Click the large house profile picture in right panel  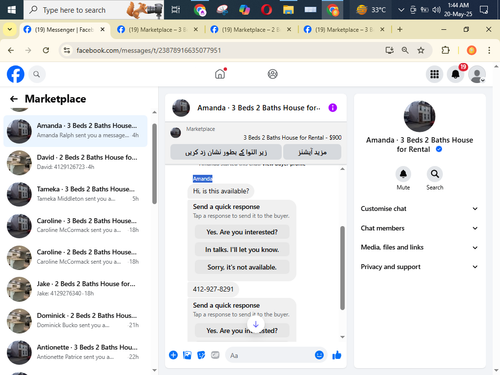click(x=419, y=116)
